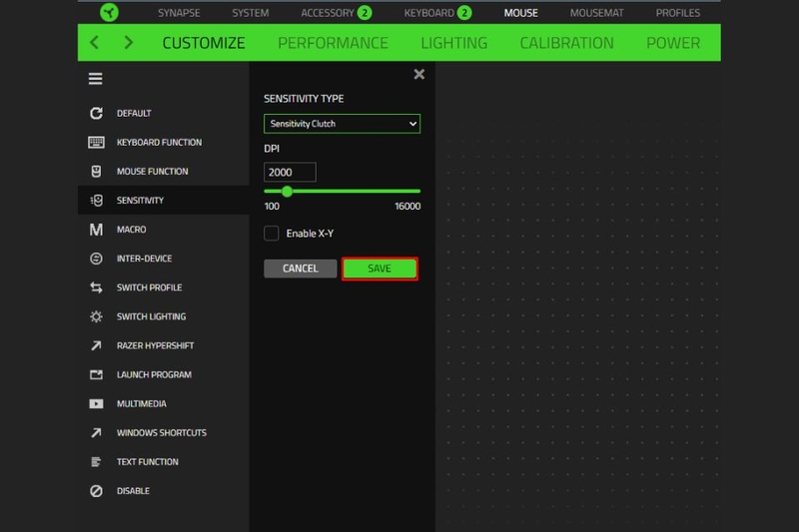Select the Keyboard Function label
Viewport: 799px width, 532px height.
tap(159, 142)
